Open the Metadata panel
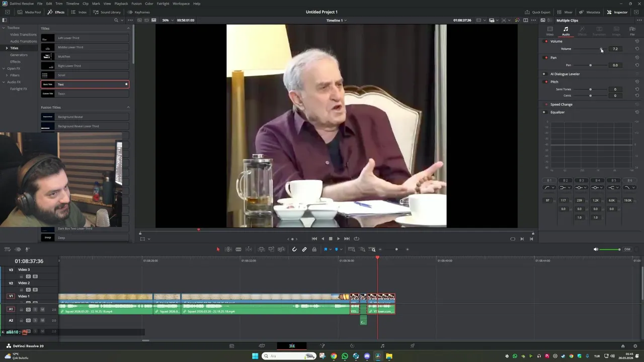The height and width of the screenshot is (362, 644). pos(590,12)
